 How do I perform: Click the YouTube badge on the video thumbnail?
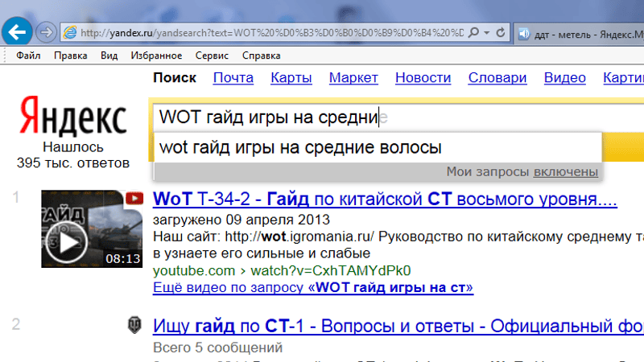pyautogui.click(x=134, y=198)
